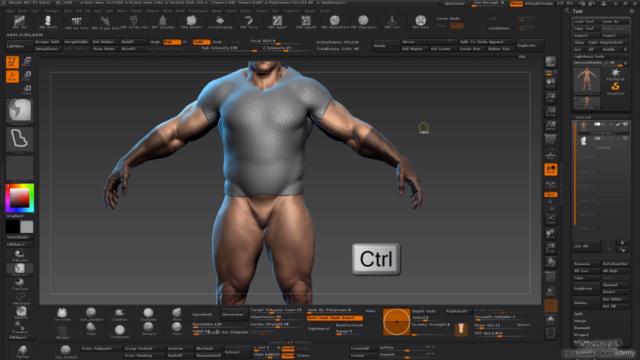Toggle Auto Mask Mesh Insert
640x360 pixels.
point(335,318)
